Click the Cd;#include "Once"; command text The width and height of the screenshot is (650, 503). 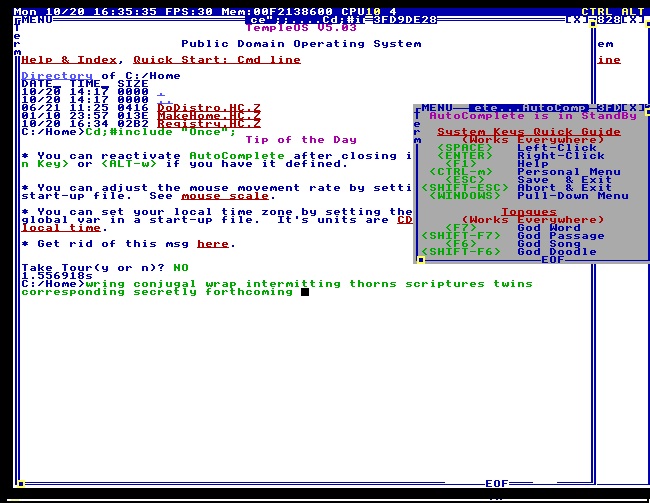point(161,132)
